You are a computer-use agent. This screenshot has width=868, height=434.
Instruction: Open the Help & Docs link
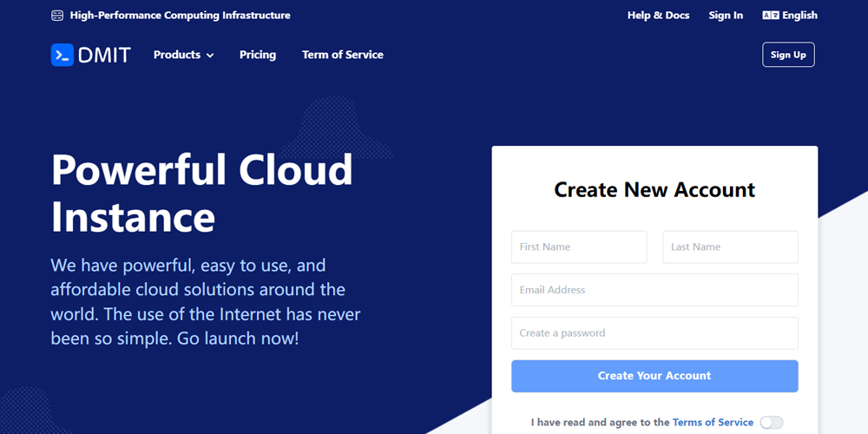coord(657,16)
